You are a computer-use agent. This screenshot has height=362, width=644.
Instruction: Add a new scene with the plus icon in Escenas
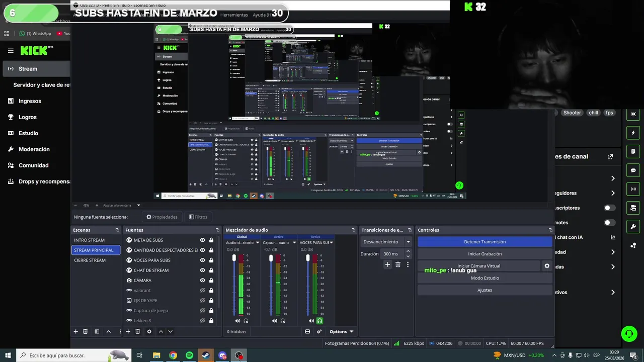(x=76, y=331)
